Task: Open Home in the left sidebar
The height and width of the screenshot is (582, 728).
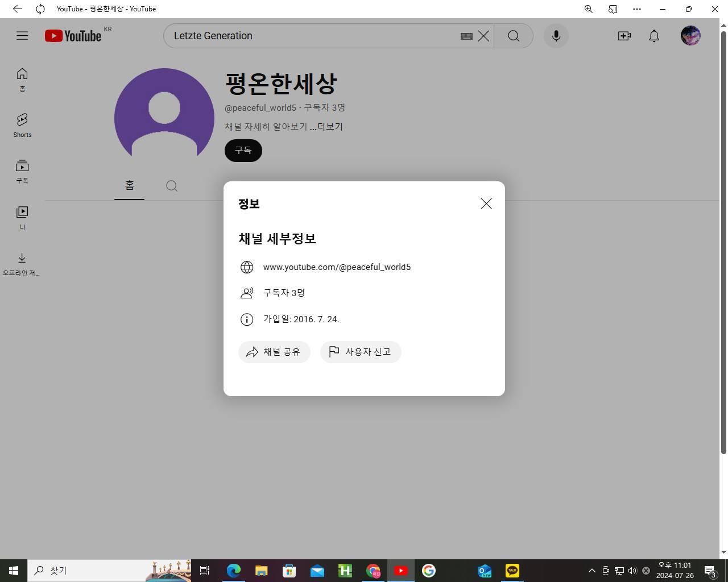Action: (22, 80)
